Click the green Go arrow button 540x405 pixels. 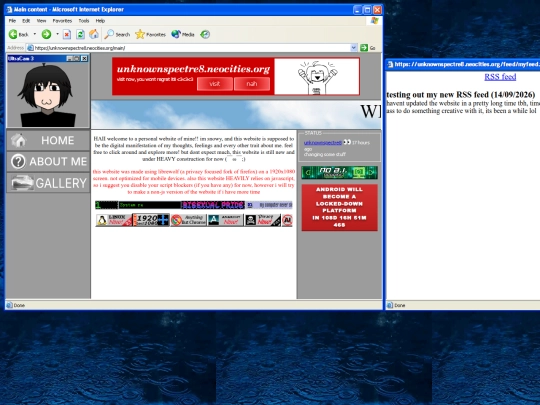click(x=364, y=48)
